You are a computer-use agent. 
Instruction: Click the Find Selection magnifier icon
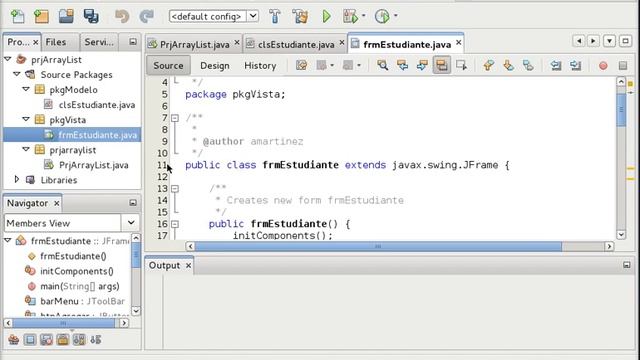coord(382,65)
